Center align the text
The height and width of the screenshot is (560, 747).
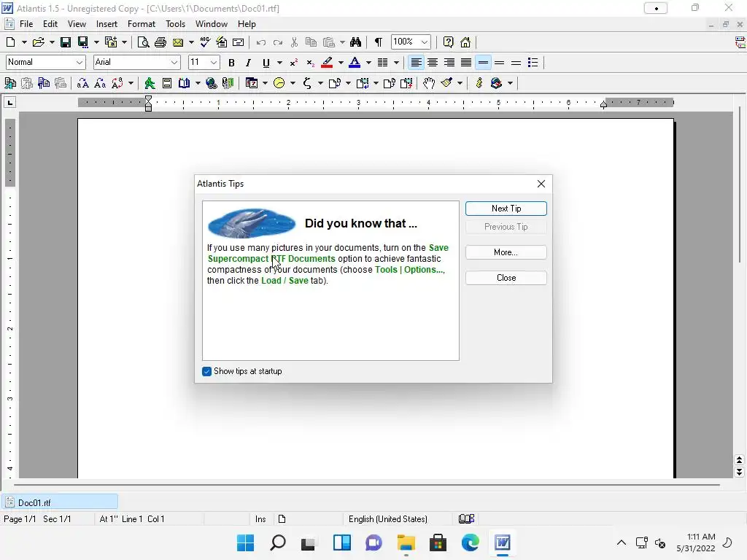[433, 63]
